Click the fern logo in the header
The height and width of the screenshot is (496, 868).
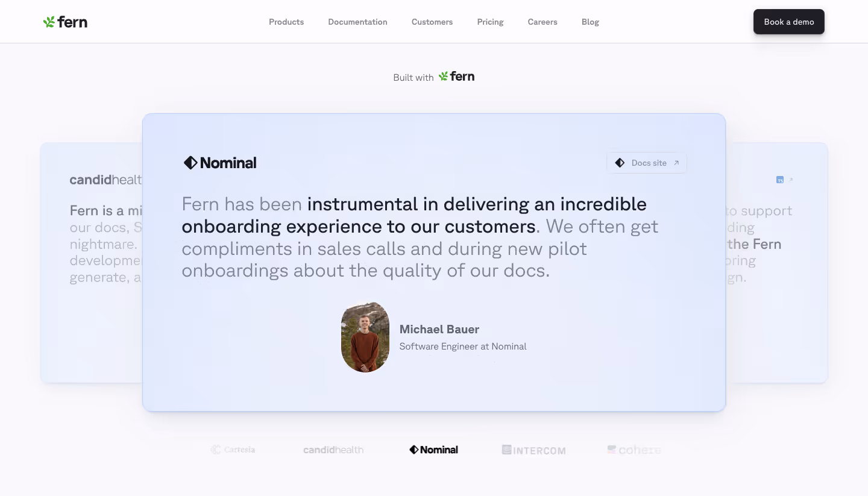click(65, 22)
